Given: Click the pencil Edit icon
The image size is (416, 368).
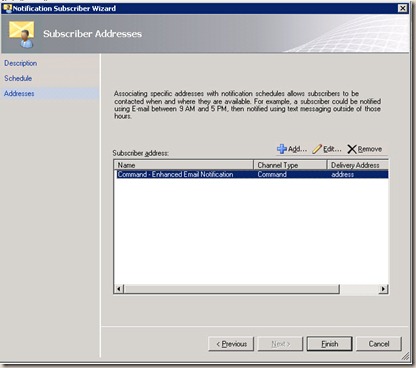Looking at the screenshot, I should coord(317,149).
